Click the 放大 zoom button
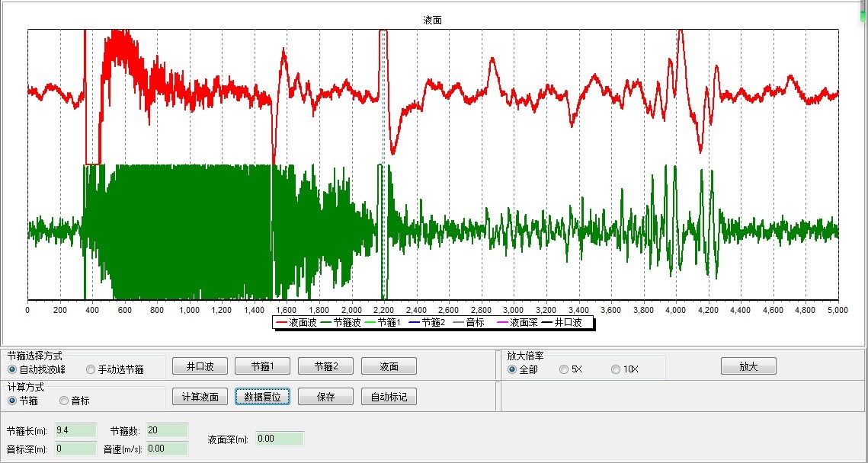 (748, 366)
